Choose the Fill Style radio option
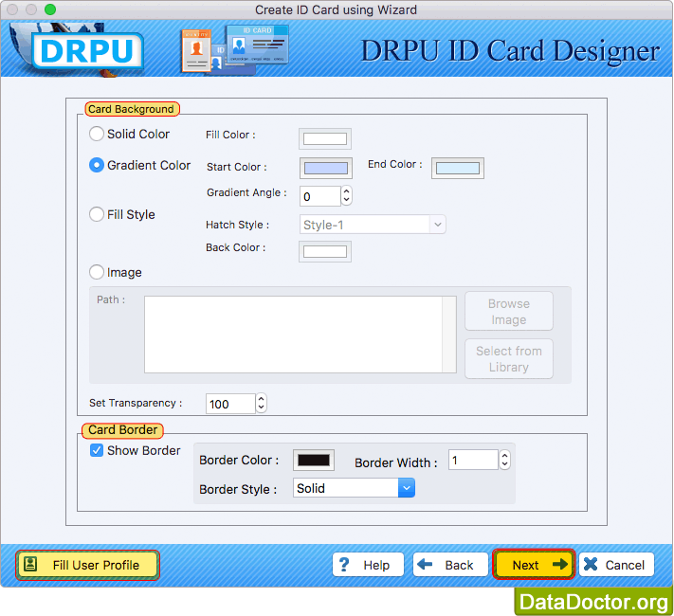674x616 pixels. pyautogui.click(x=97, y=214)
